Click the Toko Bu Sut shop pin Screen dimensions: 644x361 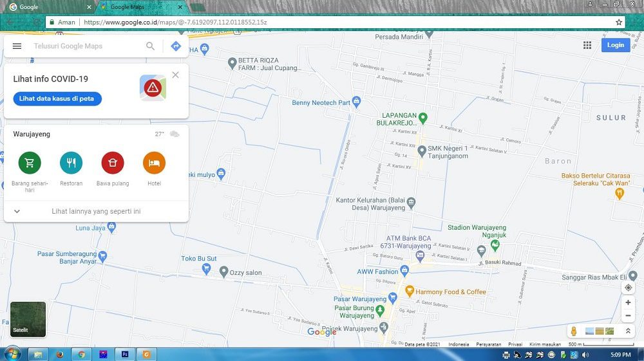207,269
